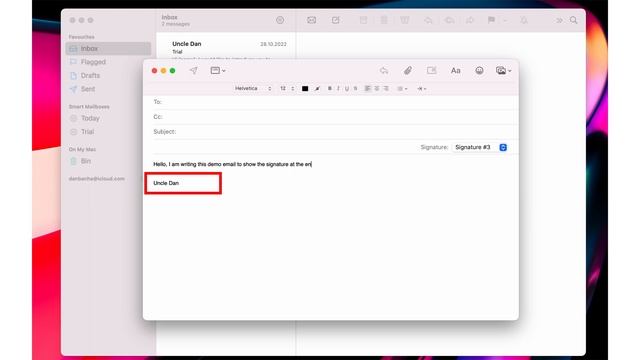Click the Favourites section header
This screenshot has width=640, height=360.
point(82,37)
